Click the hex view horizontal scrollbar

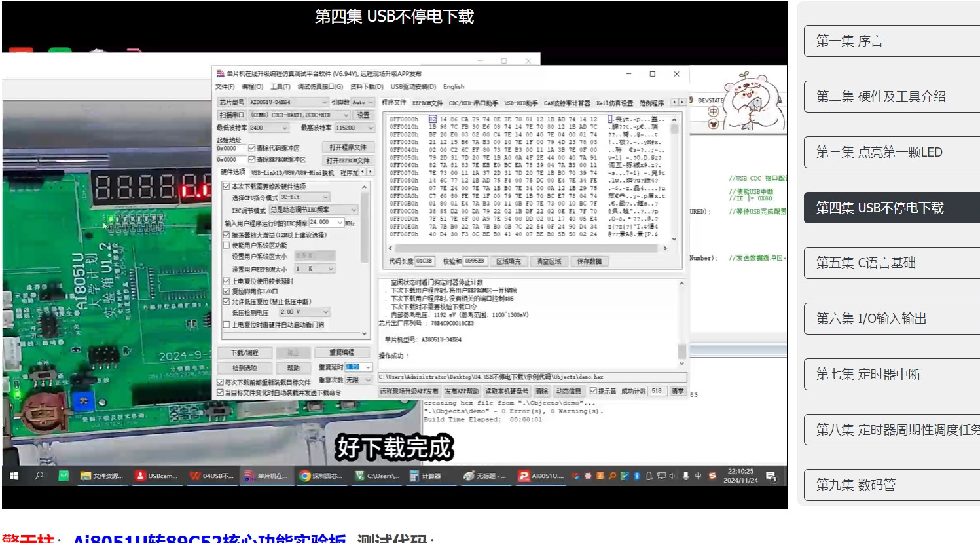(527, 248)
